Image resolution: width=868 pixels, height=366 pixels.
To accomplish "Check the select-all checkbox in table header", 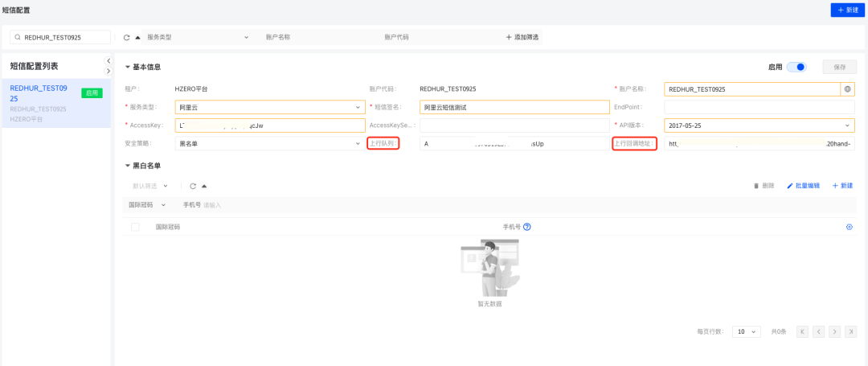I will 135,227.
